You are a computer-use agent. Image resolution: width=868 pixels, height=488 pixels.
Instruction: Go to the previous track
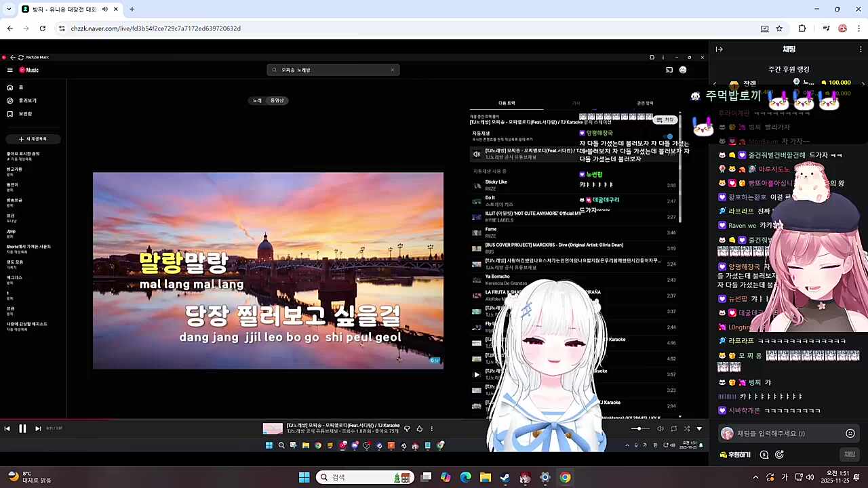(x=7, y=428)
